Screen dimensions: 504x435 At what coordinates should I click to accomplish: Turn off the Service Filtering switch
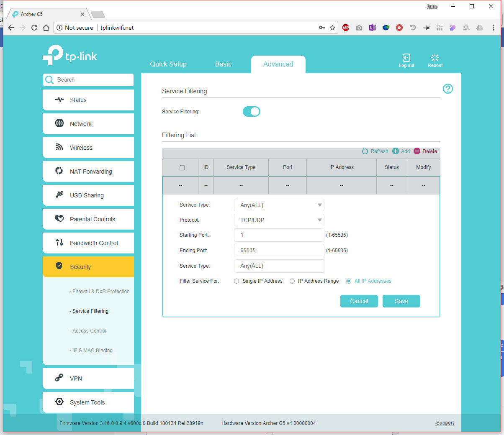[252, 111]
